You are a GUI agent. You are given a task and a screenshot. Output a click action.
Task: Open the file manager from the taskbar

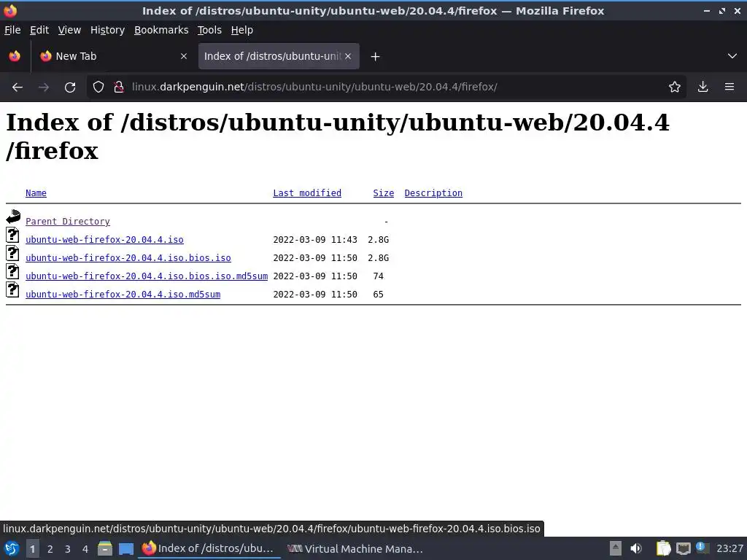coord(105,548)
